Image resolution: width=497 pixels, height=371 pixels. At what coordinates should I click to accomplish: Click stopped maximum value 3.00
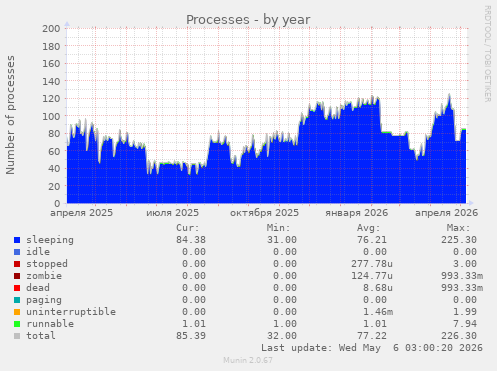[465, 264]
